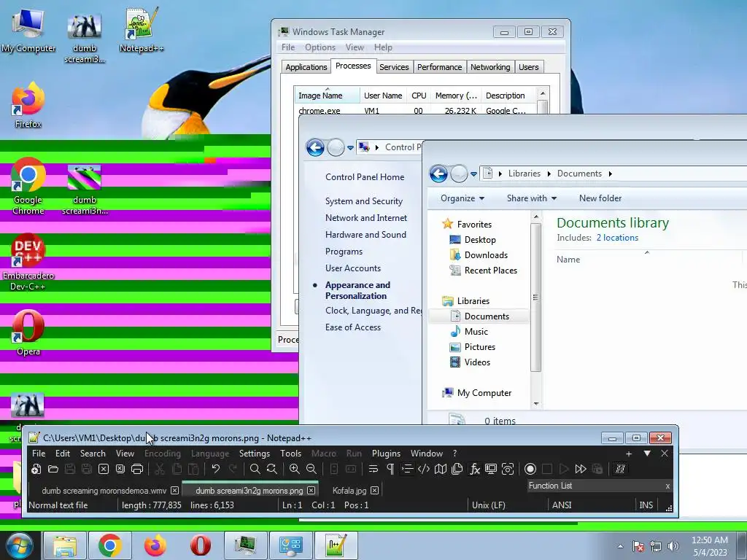
Task: Open Control Panel Home link
Action: (x=365, y=177)
